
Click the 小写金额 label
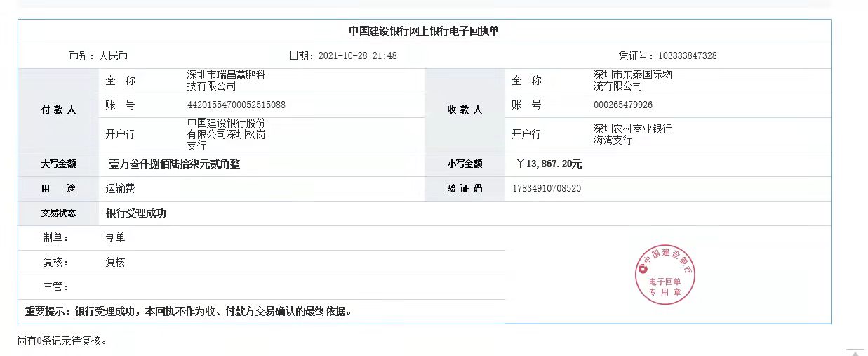pos(465,164)
